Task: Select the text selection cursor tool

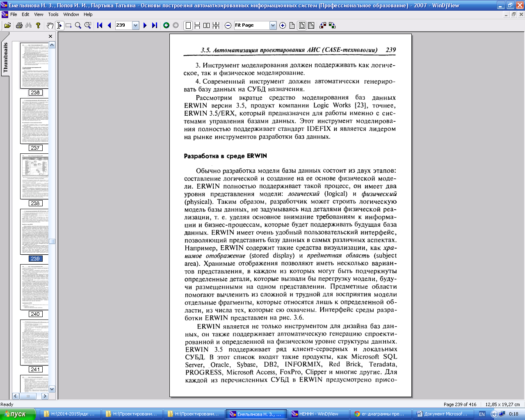Action: pyautogui.click(x=59, y=25)
